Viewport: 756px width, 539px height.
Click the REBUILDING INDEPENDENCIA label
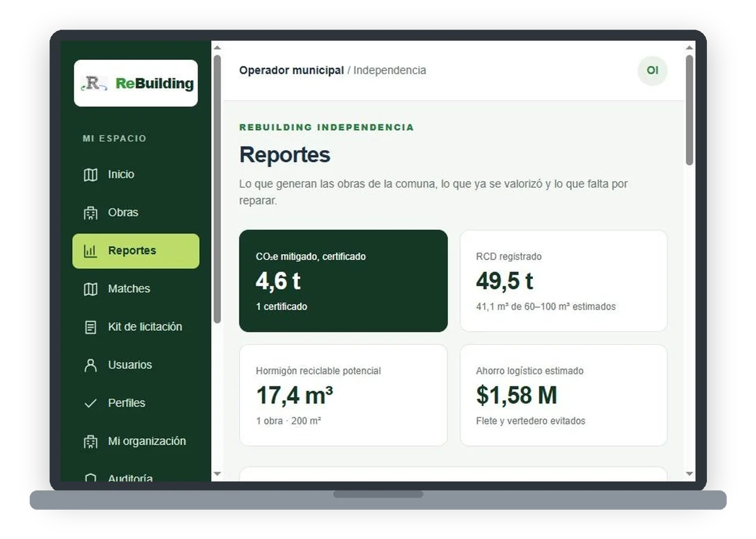click(326, 127)
